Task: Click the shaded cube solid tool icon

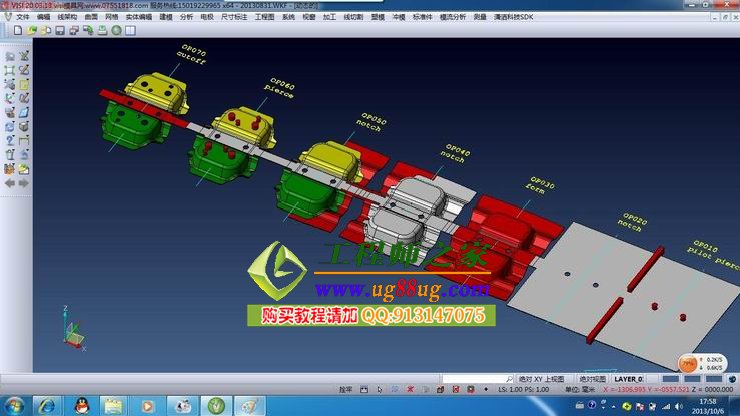Action: click(x=24, y=127)
